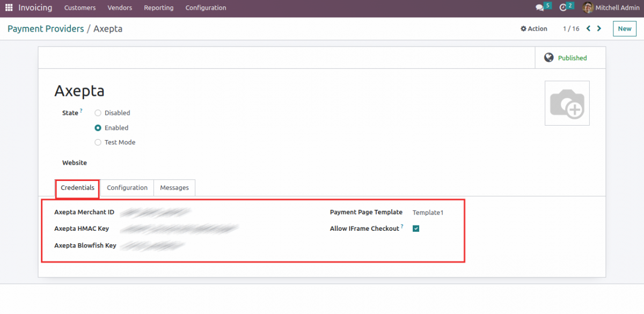Open the apps grid menu
The height and width of the screenshot is (314, 644).
[x=8, y=8]
